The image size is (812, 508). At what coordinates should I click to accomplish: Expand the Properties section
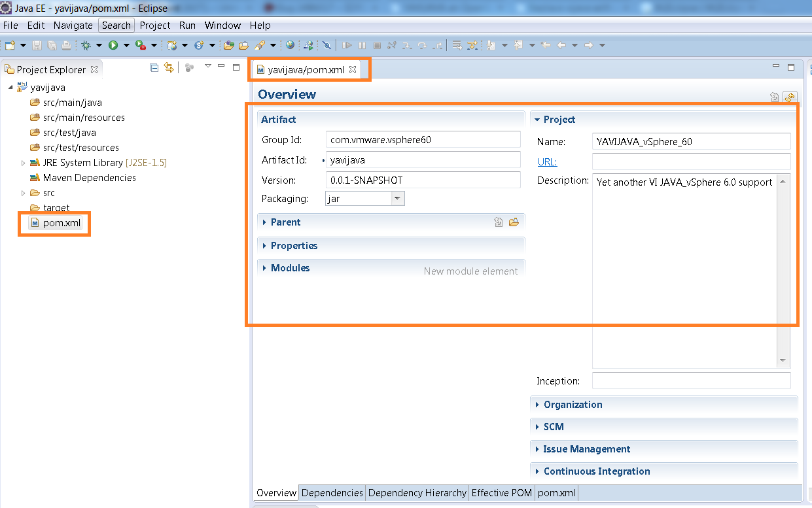[x=264, y=246]
